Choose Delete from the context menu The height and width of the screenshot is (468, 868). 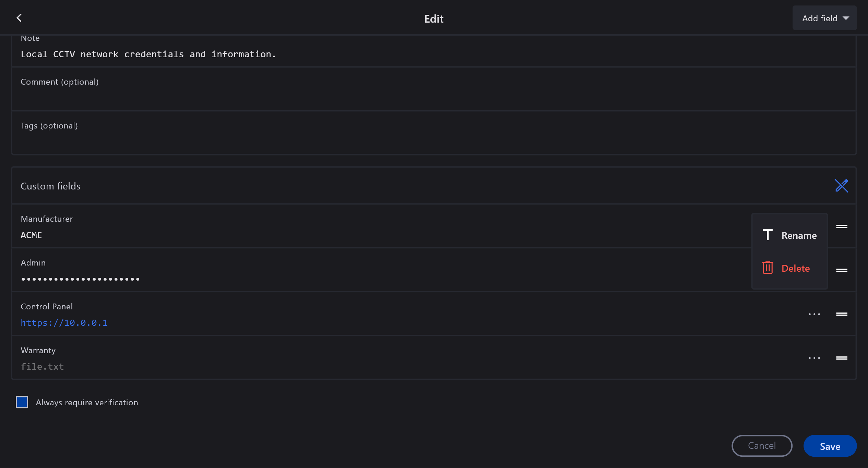pos(795,268)
